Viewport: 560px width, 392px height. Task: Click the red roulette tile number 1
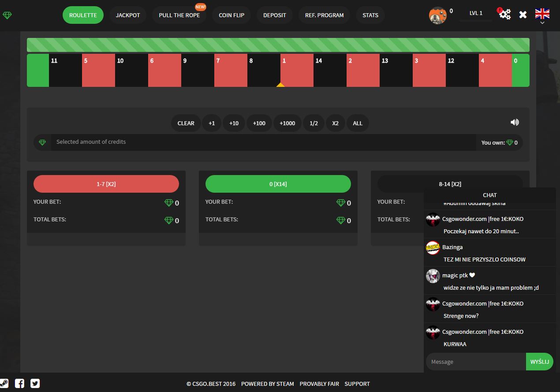tap(297, 71)
